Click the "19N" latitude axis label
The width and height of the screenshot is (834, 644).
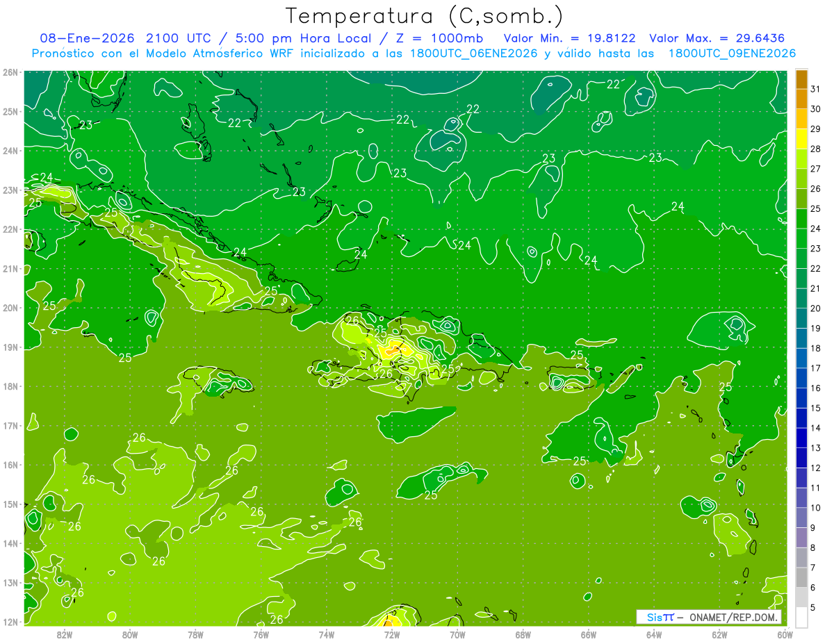click(10, 347)
